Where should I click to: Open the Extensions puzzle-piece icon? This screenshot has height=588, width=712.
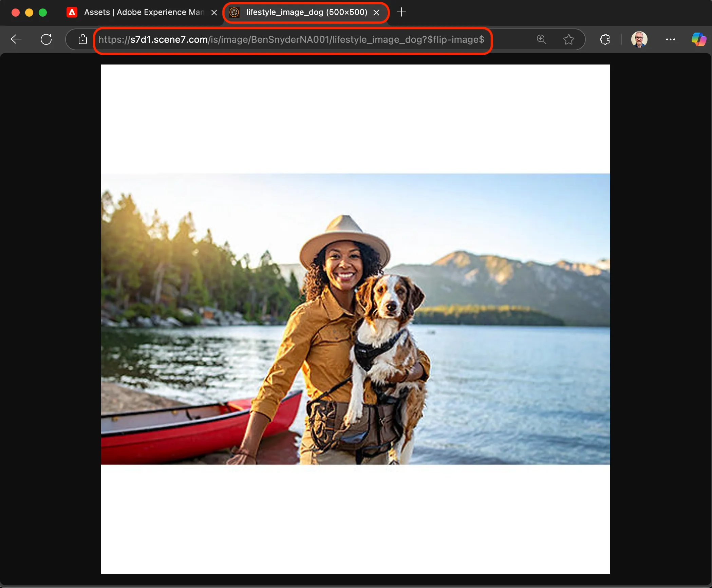605,39
